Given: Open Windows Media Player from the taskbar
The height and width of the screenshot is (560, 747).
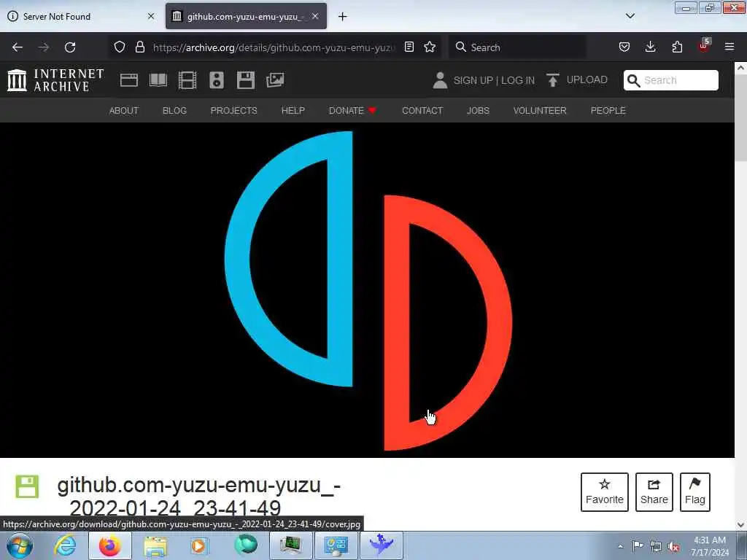Looking at the screenshot, I should (199, 545).
